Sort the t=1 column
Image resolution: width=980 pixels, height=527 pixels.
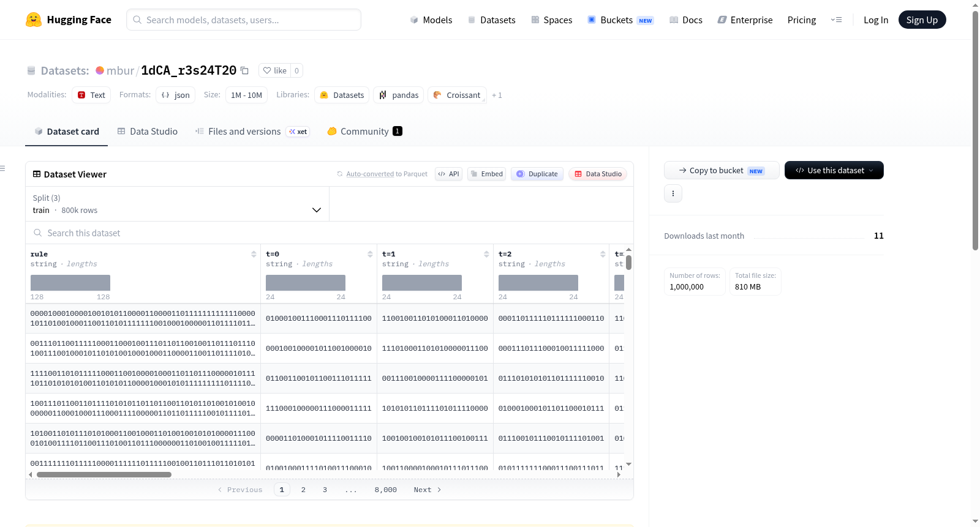[486, 254]
